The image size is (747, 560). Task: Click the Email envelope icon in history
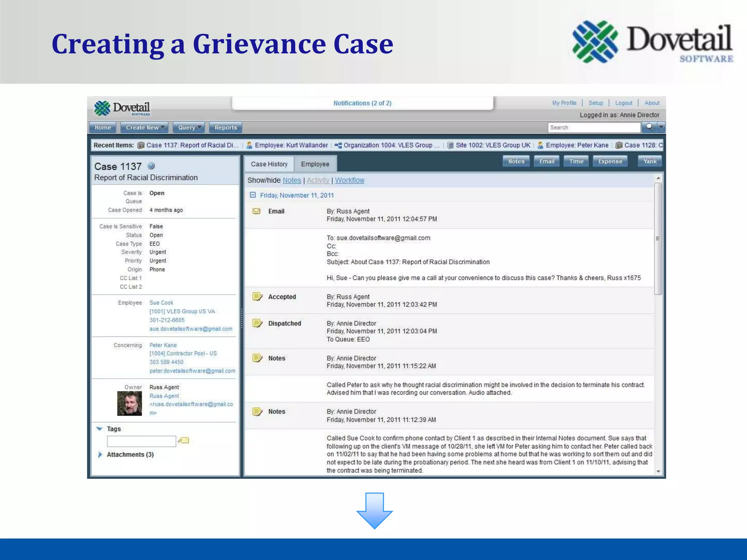(x=256, y=211)
